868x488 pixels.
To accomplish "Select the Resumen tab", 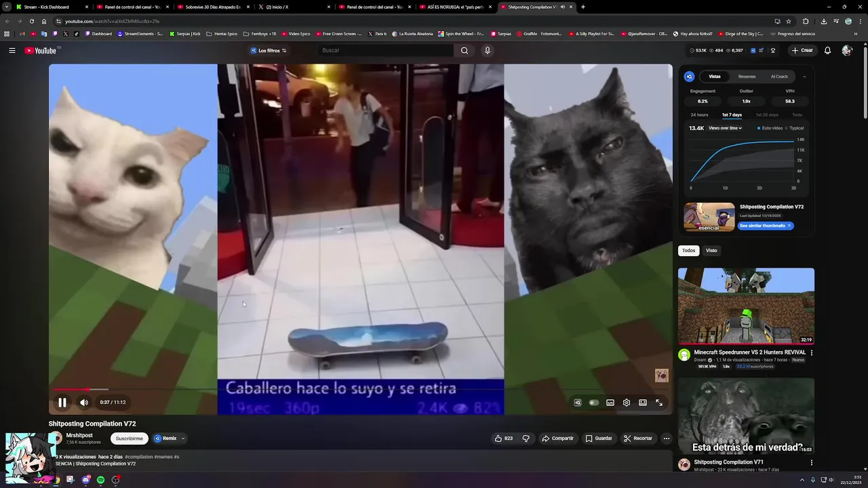I will click(x=747, y=77).
